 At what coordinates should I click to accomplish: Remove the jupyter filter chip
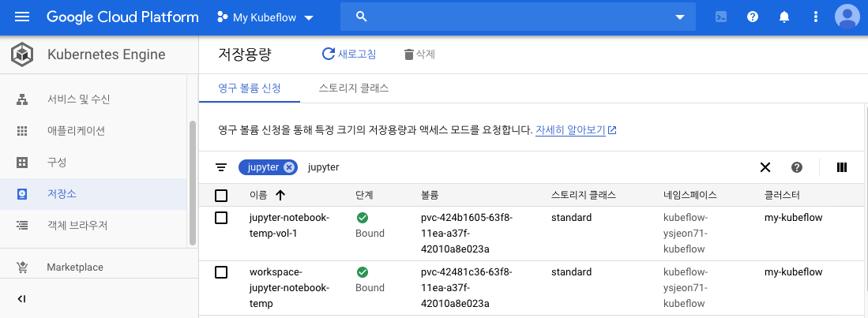click(x=288, y=167)
